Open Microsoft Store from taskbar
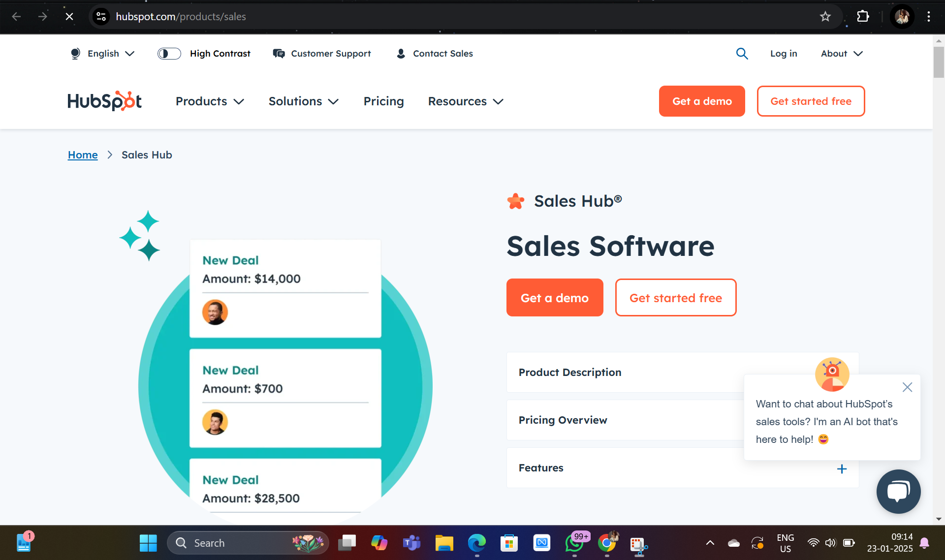 [x=509, y=543]
